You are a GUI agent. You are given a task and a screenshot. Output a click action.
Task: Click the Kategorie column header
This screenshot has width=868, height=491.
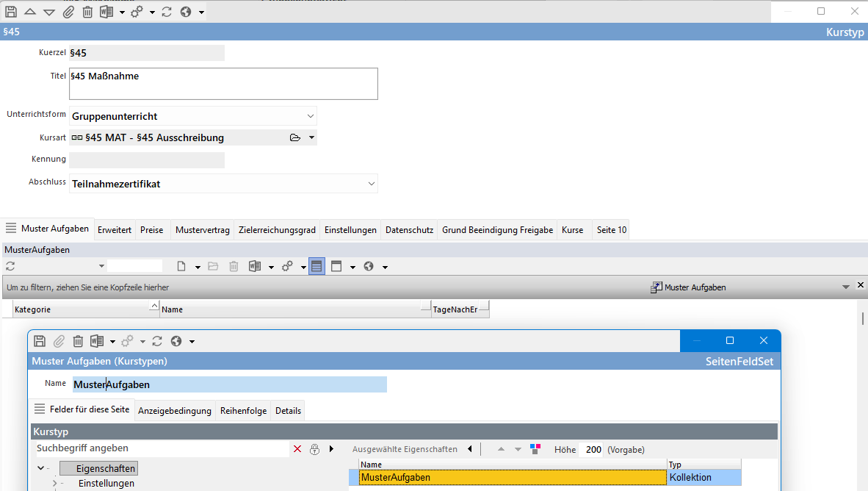tap(81, 309)
